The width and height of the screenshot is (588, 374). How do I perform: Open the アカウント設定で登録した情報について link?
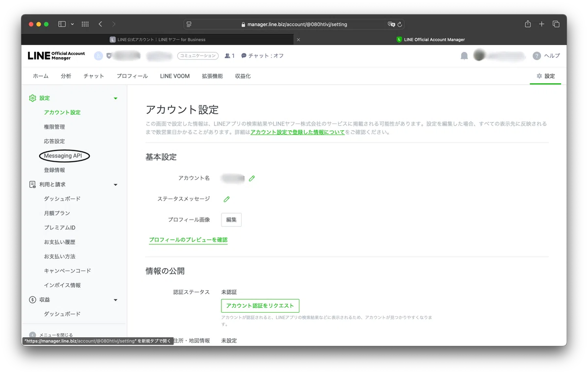pyautogui.click(x=297, y=132)
